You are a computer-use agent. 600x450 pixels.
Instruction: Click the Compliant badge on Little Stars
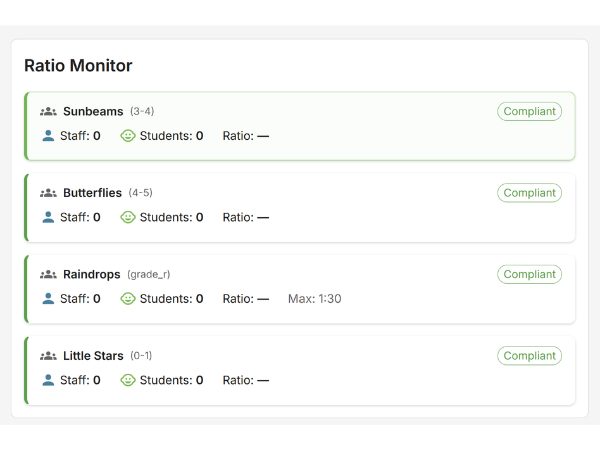point(529,356)
